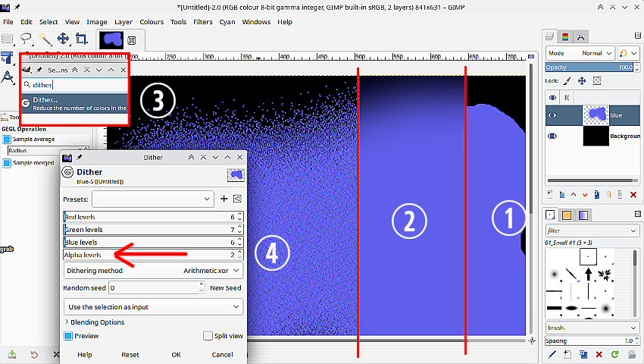
Task: Select the Move tool in toolbox
Action: [64, 39]
